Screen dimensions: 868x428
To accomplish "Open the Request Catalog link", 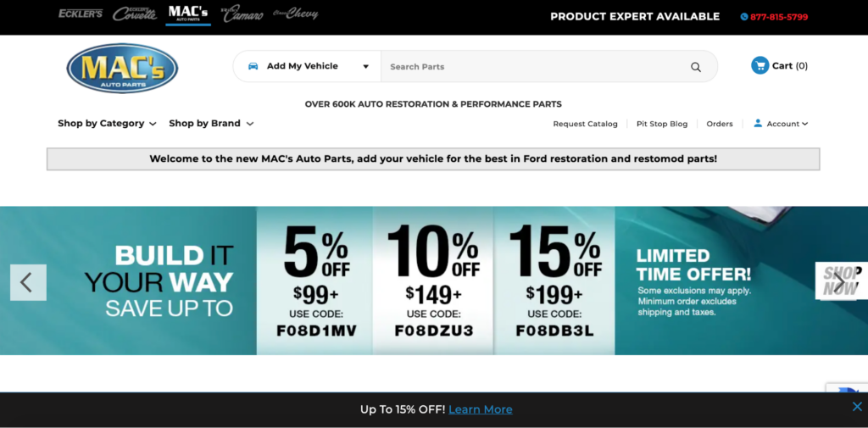I will click(585, 124).
